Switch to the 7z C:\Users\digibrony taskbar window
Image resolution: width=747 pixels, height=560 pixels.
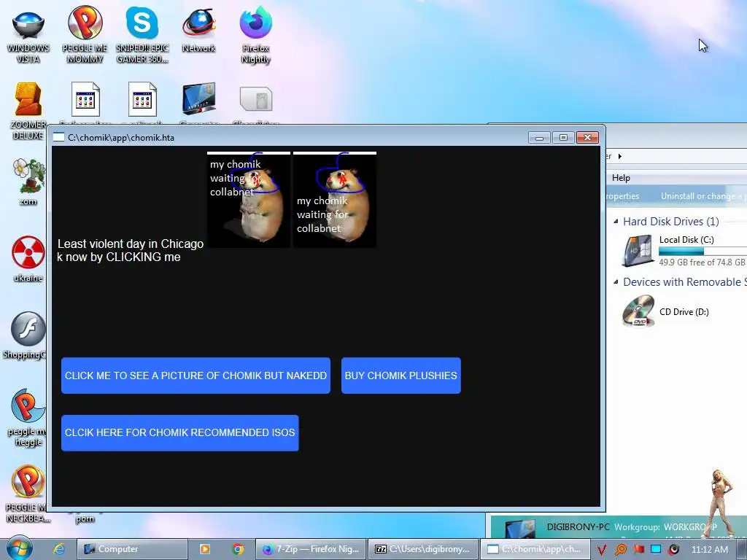424,549
